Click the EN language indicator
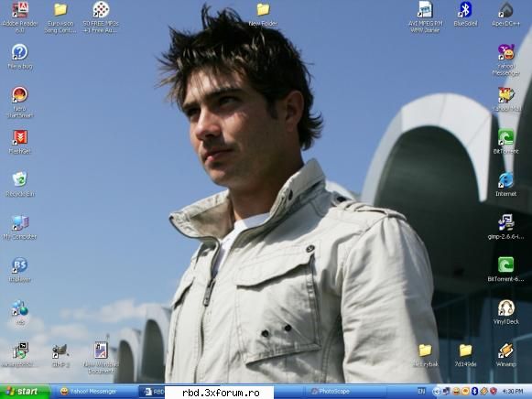 coord(421,392)
